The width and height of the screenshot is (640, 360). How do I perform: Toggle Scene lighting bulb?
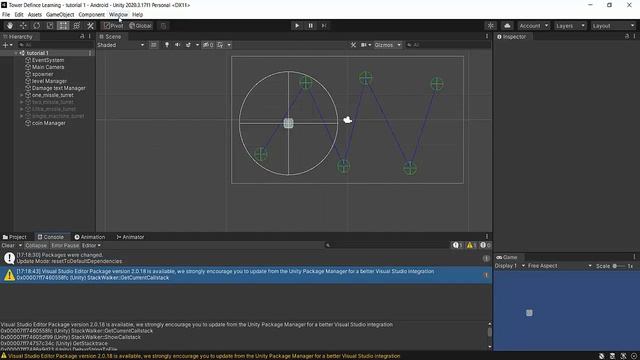click(x=167, y=45)
